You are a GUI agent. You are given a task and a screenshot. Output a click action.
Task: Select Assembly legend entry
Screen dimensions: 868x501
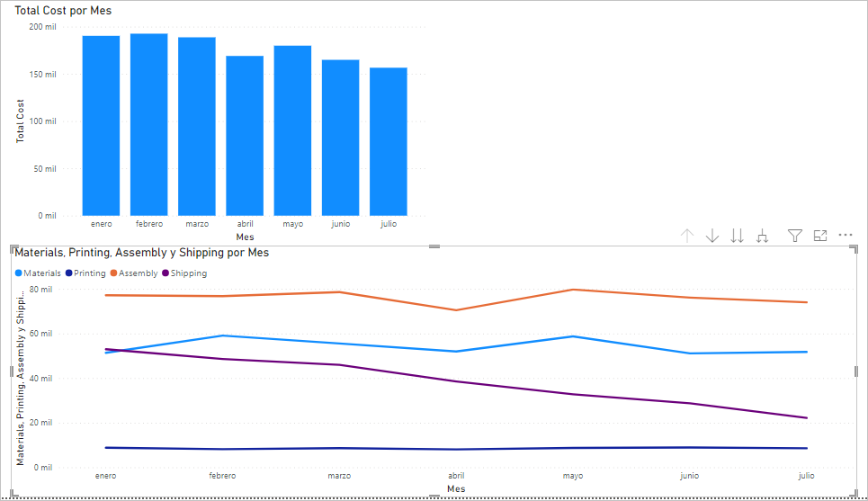(134, 273)
